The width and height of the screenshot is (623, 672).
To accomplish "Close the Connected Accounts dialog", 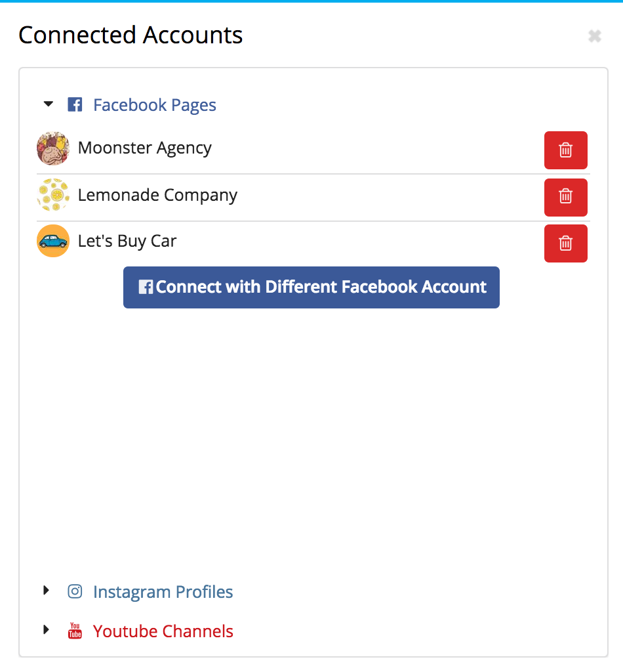I will [x=595, y=36].
